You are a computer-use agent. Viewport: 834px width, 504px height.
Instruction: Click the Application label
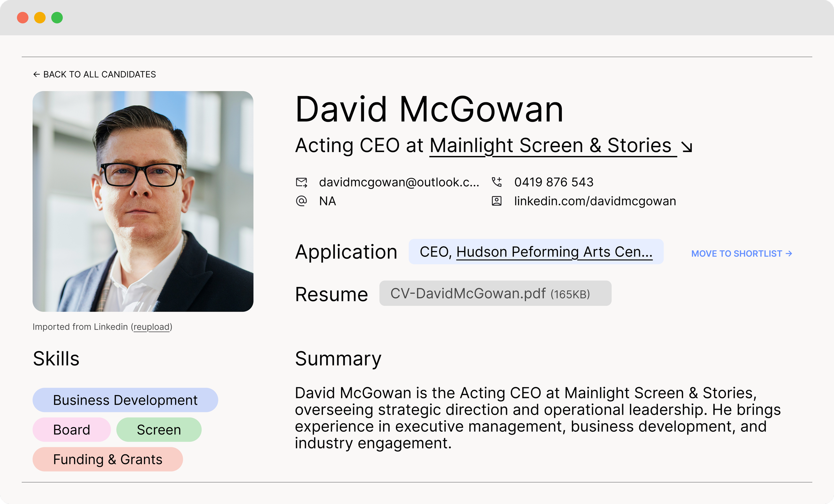pos(346,252)
